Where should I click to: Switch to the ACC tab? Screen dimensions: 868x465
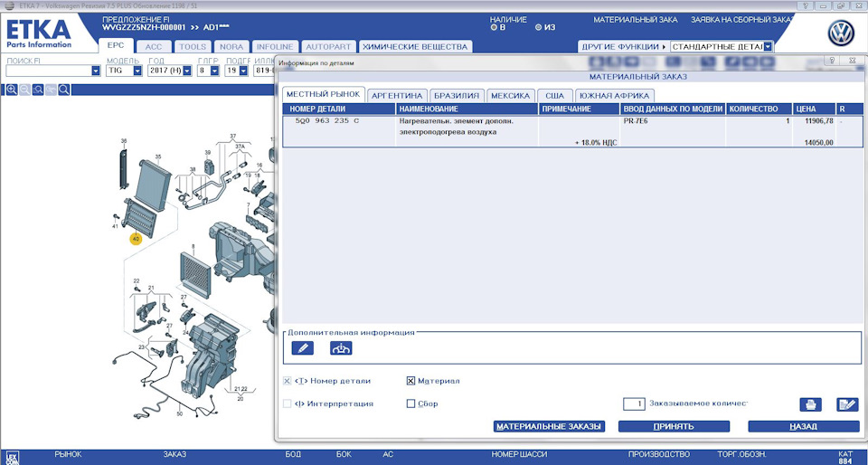tap(154, 46)
